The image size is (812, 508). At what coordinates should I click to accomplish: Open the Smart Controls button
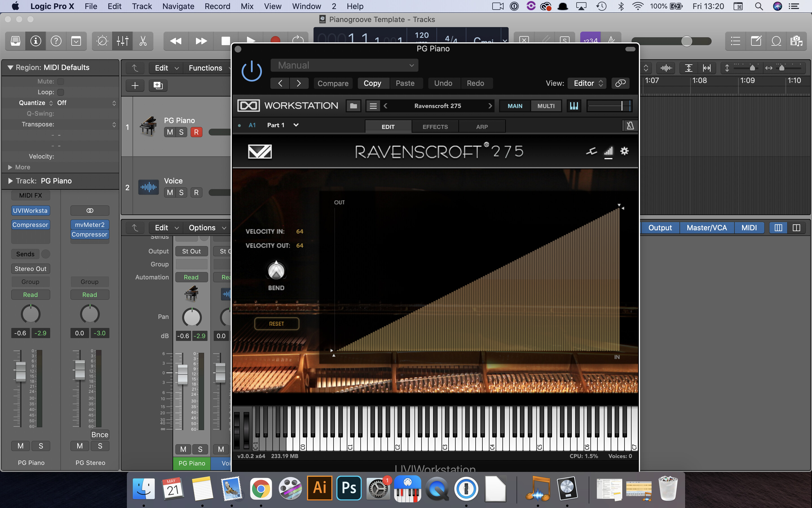pos(102,41)
